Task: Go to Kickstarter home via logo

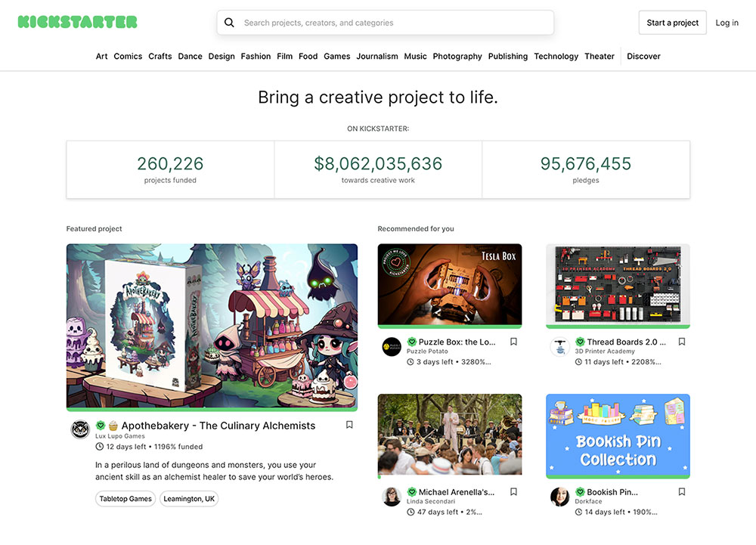Action: point(78,22)
